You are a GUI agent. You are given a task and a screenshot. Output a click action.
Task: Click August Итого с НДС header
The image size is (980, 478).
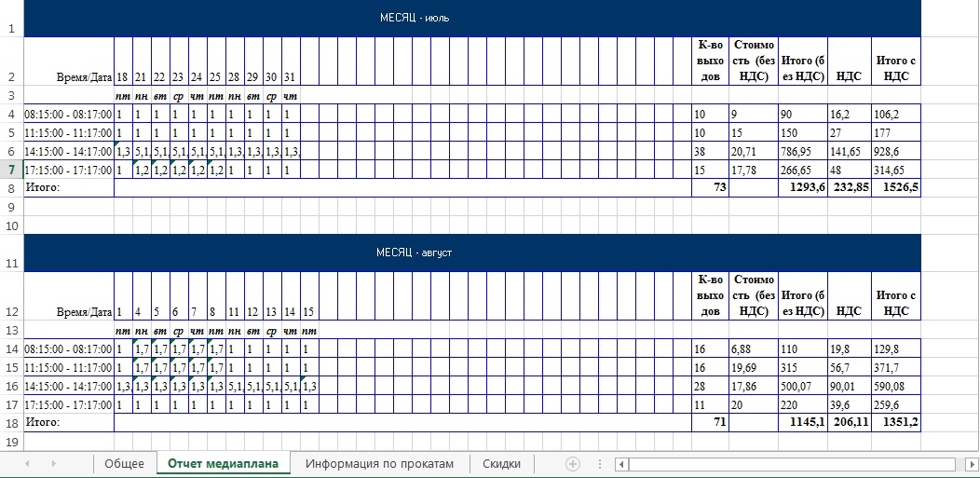896,296
